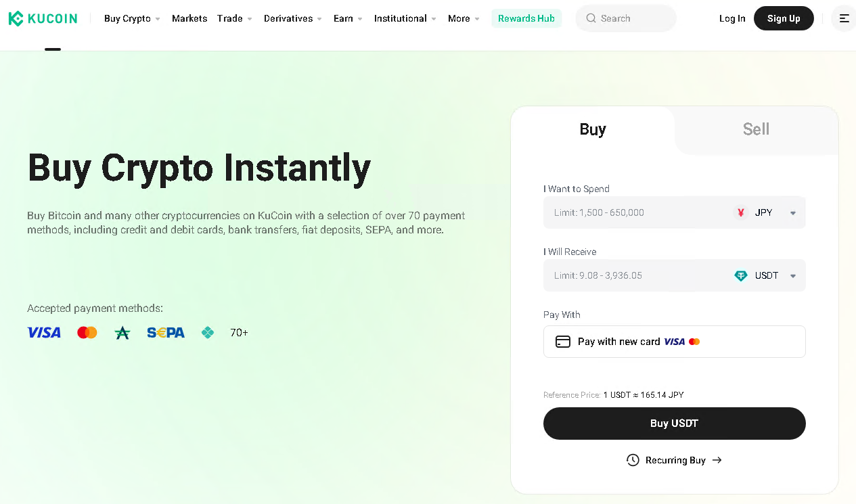Screen dimensions: 856x504
Task: Click the USDT coin icon
Action: (741, 275)
